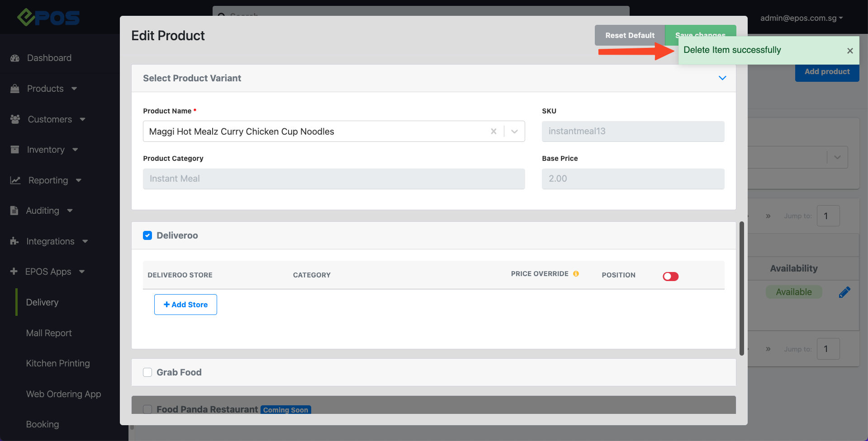This screenshot has height=441, width=868.
Task: Click the EPOS logo
Action: (48, 17)
